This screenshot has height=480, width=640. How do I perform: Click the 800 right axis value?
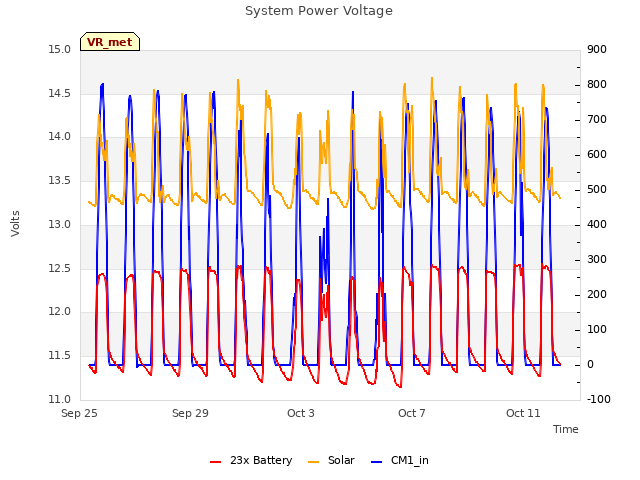[597, 84]
